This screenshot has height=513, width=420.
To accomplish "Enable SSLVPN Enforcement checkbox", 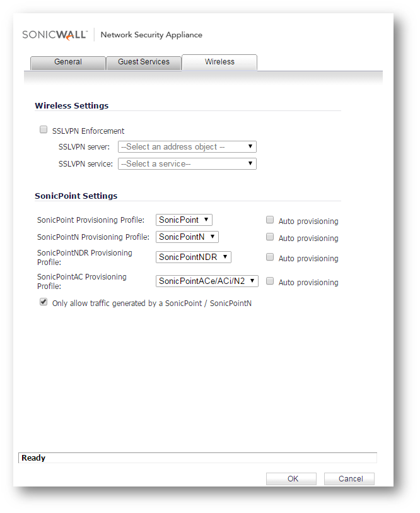I will point(44,130).
